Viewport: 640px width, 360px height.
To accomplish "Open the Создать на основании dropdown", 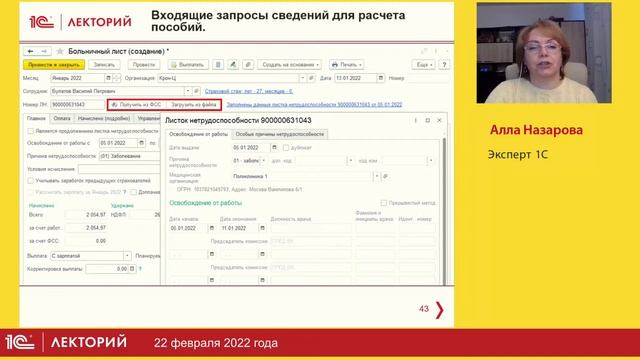I will (x=289, y=64).
